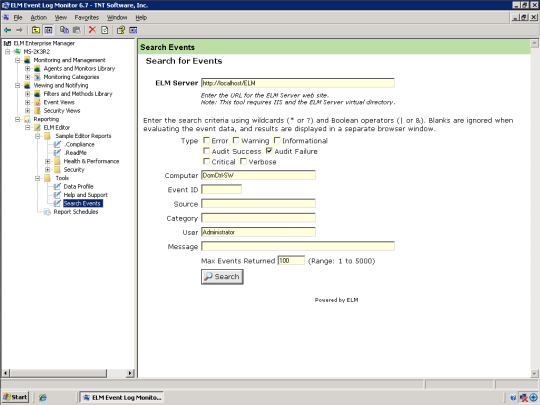540x405 pixels.
Task: Toggle the Show/Hide console tree icon
Action: tap(48, 30)
